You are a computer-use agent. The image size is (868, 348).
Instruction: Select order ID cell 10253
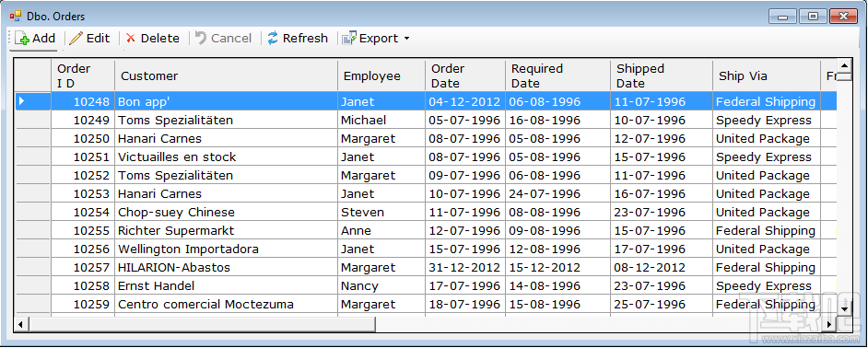83,193
